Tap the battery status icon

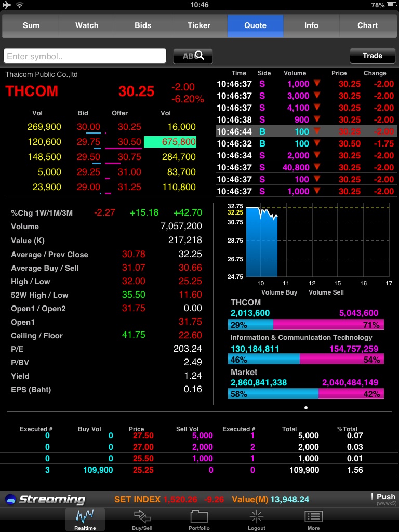392,5
